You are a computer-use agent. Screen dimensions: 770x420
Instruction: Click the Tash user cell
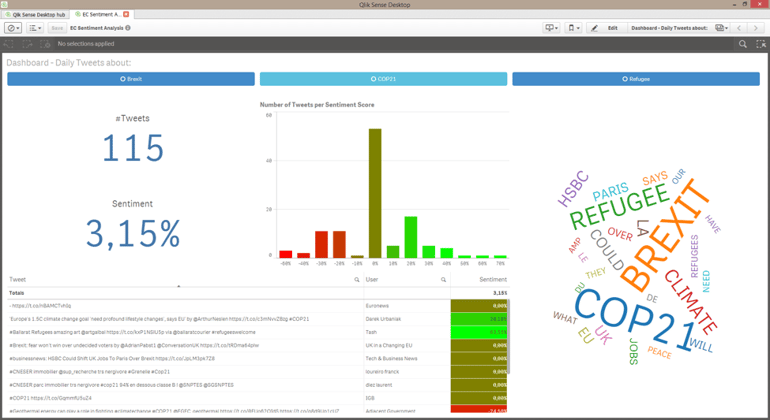(407, 332)
